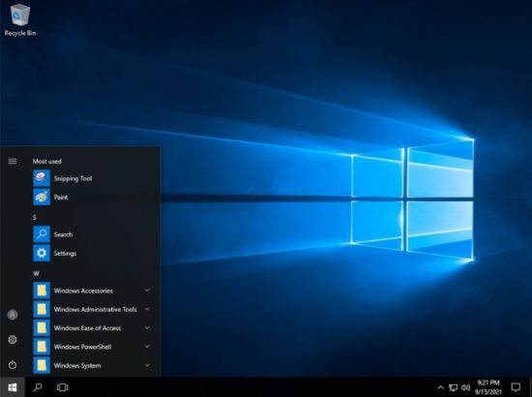Image resolution: width=532 pixels, height=397 pixels.
Task: Click the volume speaker tray icon
Action: [x=466, y=387]
